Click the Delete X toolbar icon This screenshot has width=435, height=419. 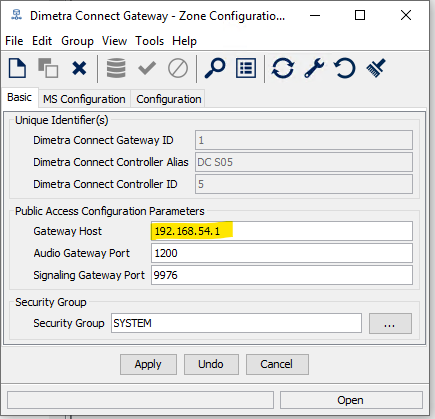click(x=79, y=68)
